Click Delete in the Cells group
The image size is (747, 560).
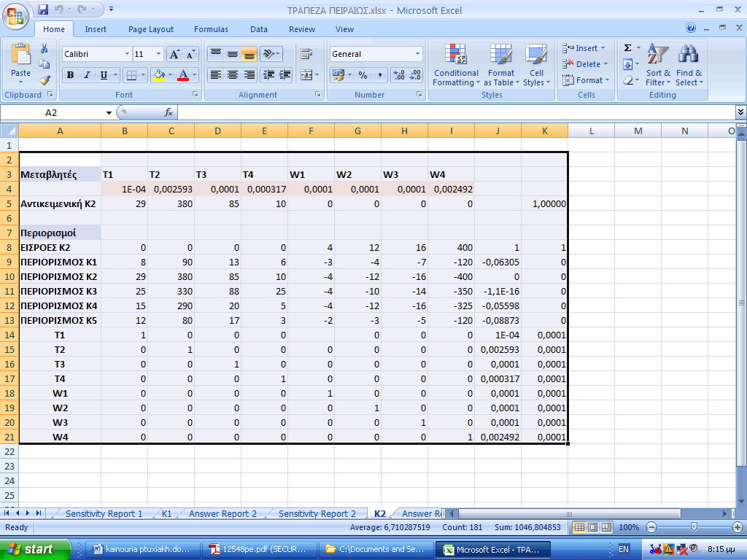(x=585, y=64)
